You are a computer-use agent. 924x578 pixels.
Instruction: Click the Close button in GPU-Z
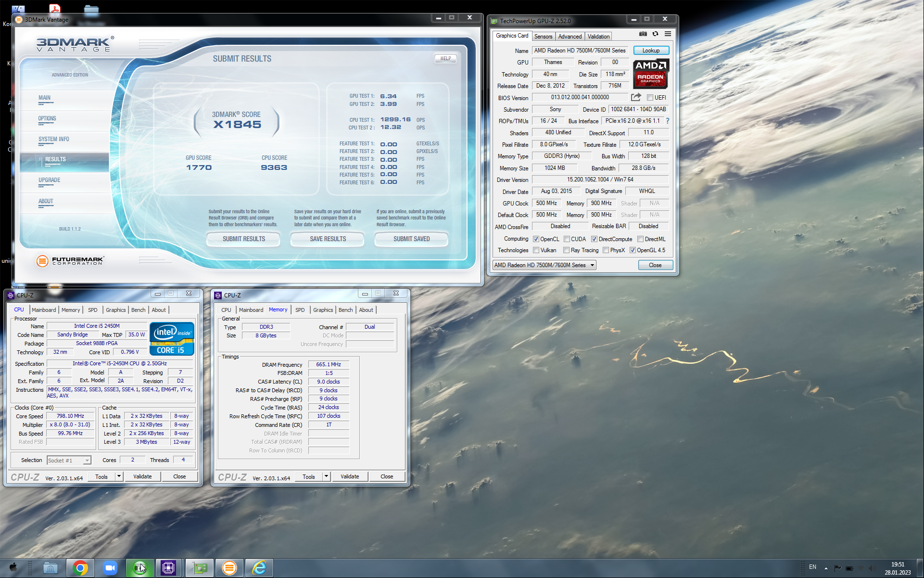[655, 265]
